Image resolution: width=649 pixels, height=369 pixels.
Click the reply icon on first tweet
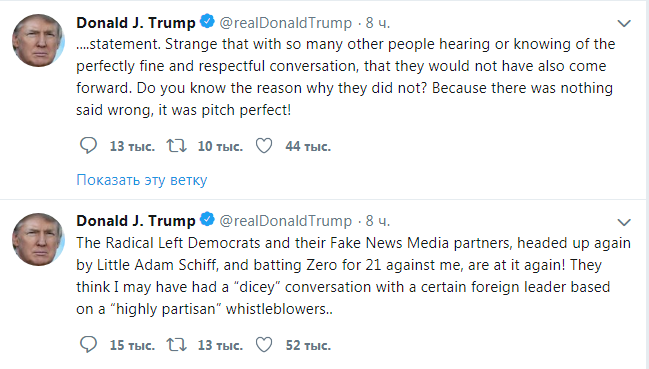coord(88,145)
